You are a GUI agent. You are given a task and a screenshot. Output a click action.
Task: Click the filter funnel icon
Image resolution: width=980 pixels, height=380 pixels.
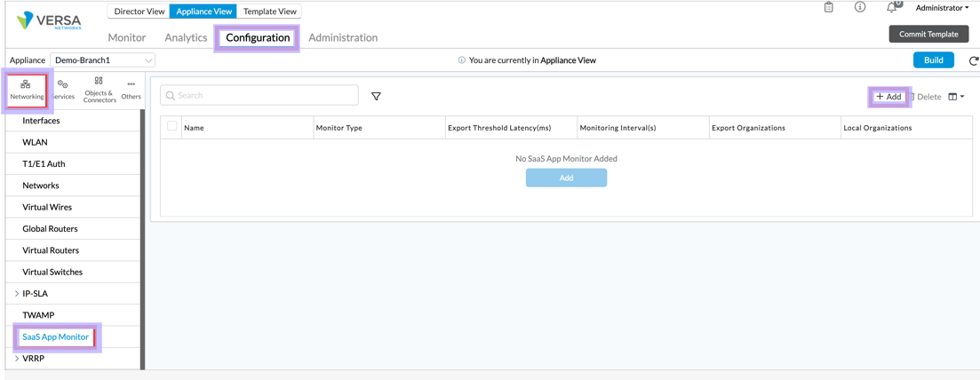376,96
